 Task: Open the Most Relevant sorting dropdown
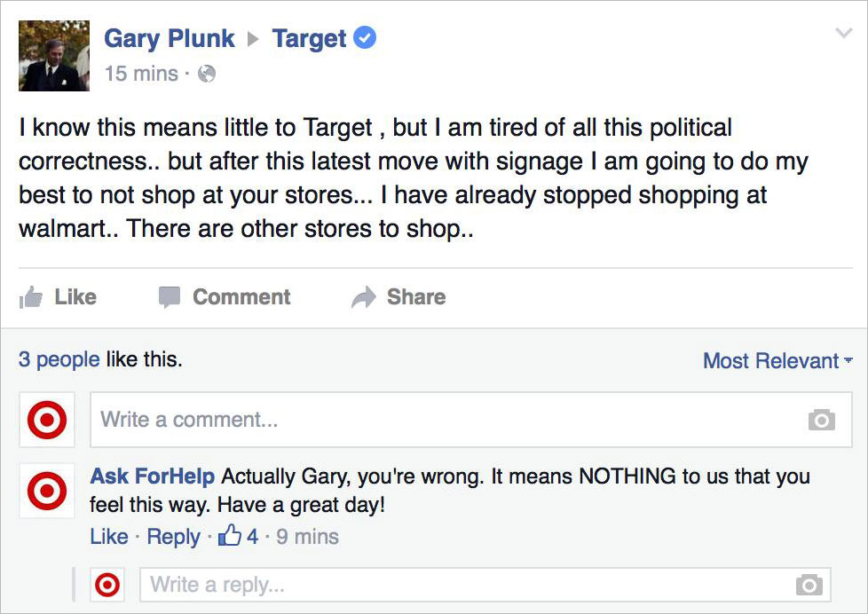pyautogui.click(x=777, y=361)
